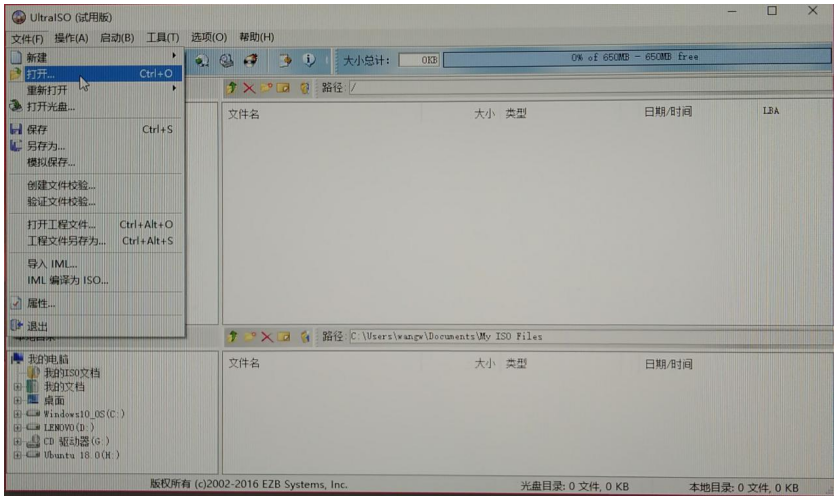837x497 pixels.
Task: Open the 操作(A) menu
Action: pos(71,38)
